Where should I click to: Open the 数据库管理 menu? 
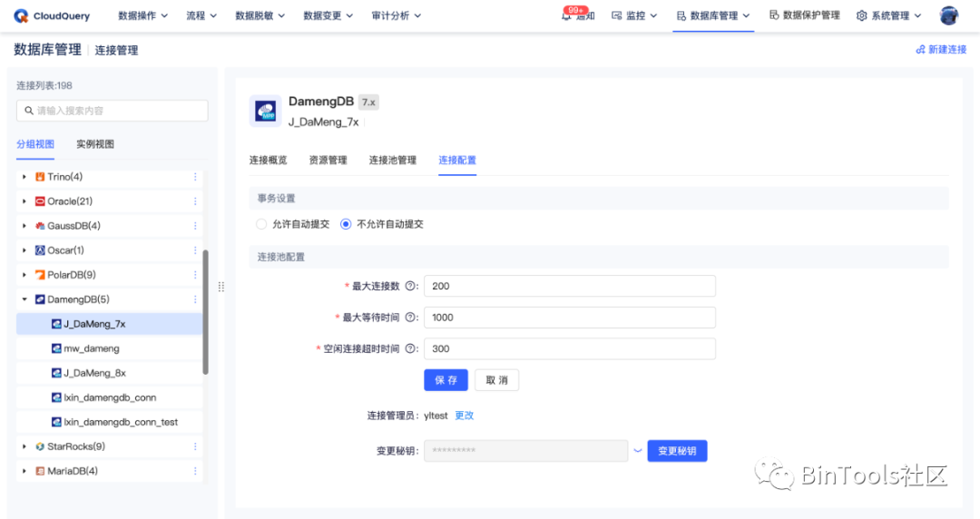(713, 15)
